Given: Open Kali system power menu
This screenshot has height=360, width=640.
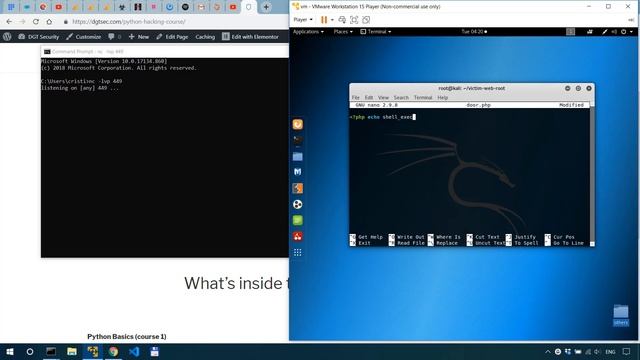Looking at the screenshot, I should tap(626, 31).
